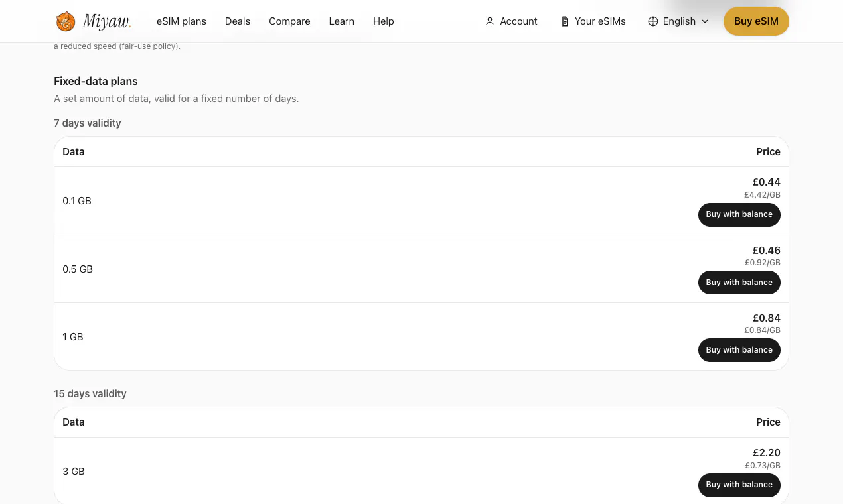The width and height of the screenshot is (843, 504).
Task: Click the fixed-data plans description text
Action: click(x=177, y=99)
